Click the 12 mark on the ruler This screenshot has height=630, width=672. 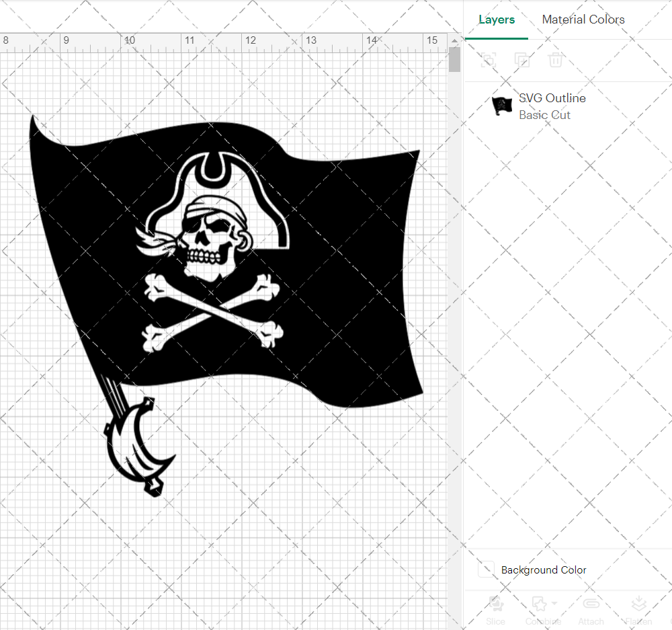(x=250, y=40)
